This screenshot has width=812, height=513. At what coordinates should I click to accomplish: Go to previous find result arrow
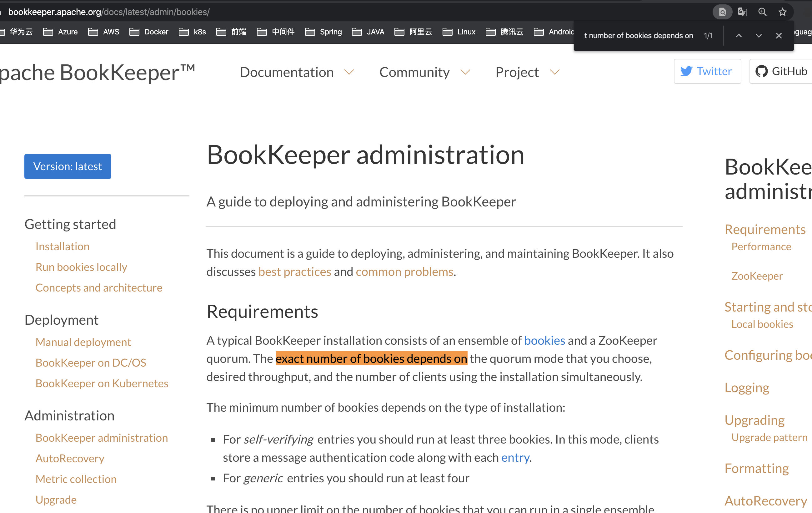(x=739, y=35)
